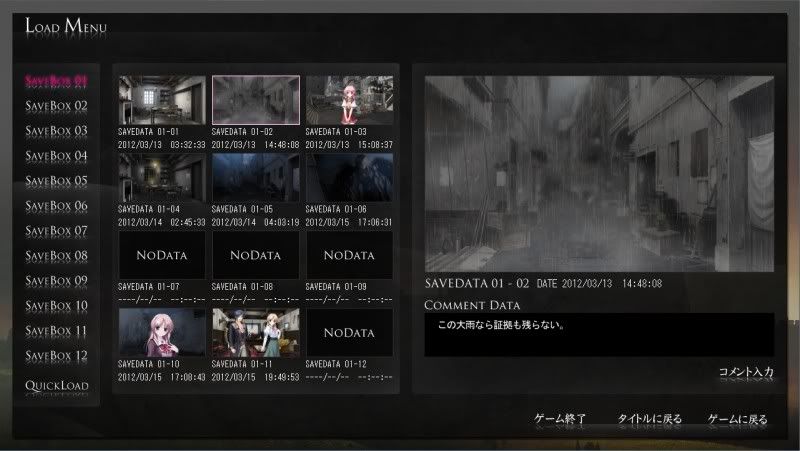This screenshot has height=451, width=800.
Task: Click タイトルに戻る to return to title
Action: [x=649, y=419]
